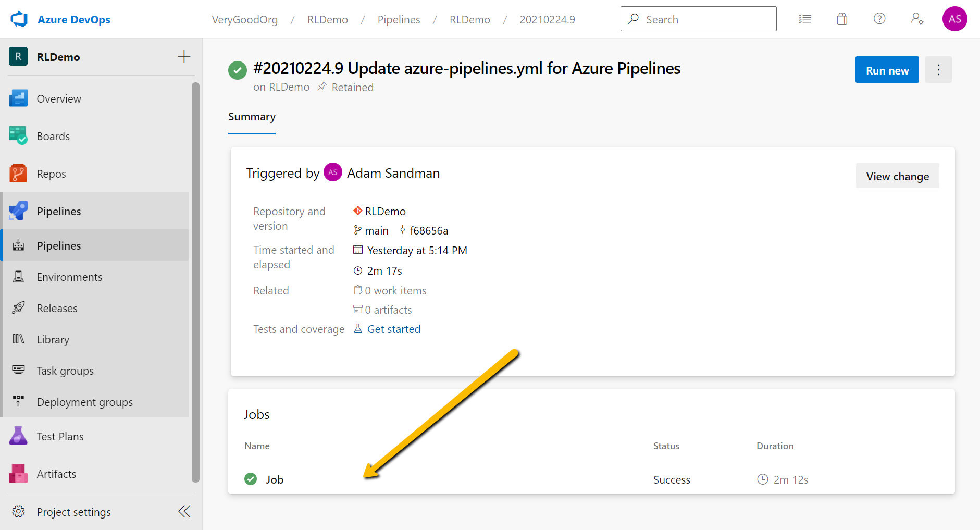Viewport: 980px width, 530px height.
Task: Open Project settings
Action: tap(61, 512)
